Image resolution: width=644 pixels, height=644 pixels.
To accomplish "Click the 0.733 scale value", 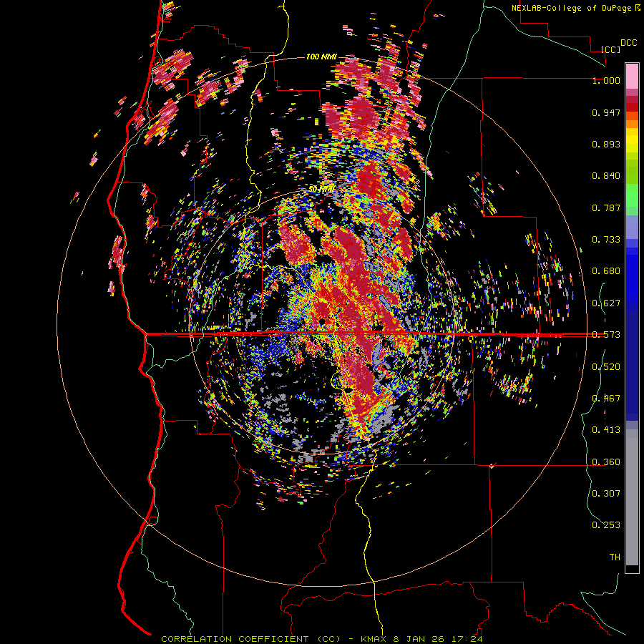I will click(606, 240).
